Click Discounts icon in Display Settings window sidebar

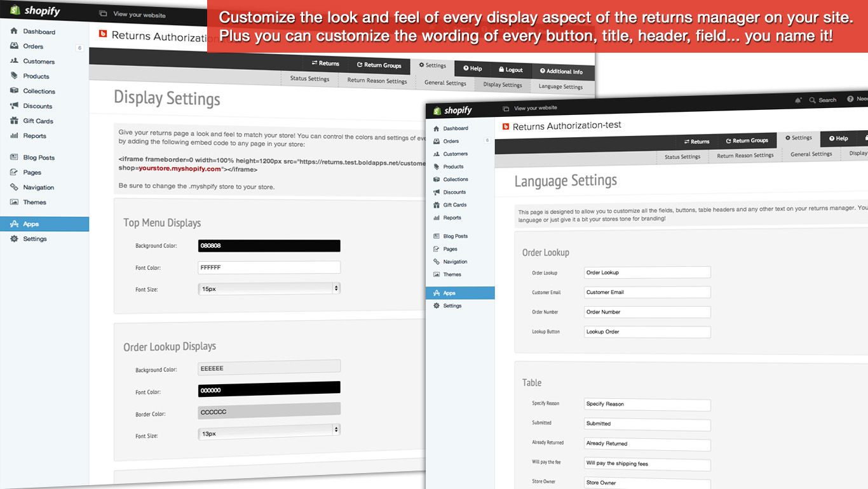point(14,105)
